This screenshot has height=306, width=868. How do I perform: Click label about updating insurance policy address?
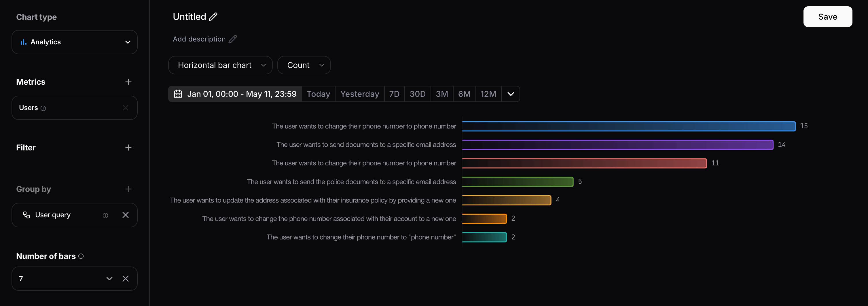click(x=313, y=201)
